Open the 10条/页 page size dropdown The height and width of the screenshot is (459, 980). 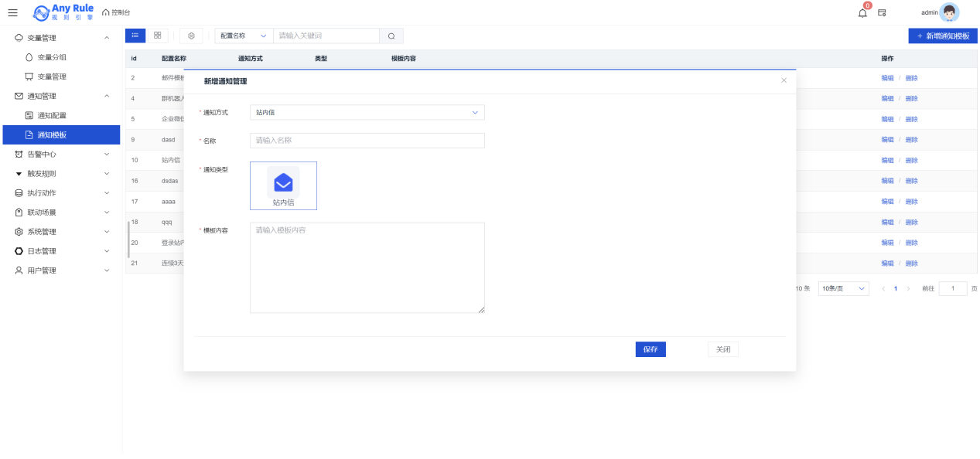pos(843,288)
